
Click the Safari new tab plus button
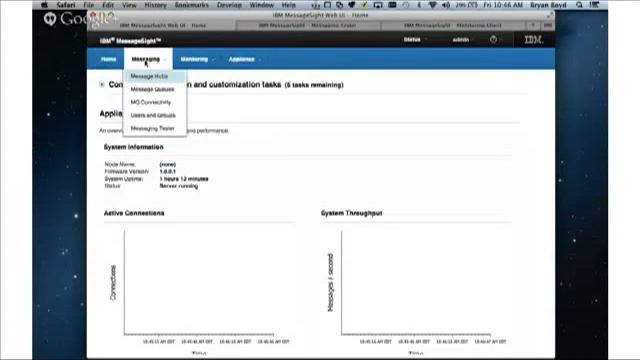click(x=533, y=25)
